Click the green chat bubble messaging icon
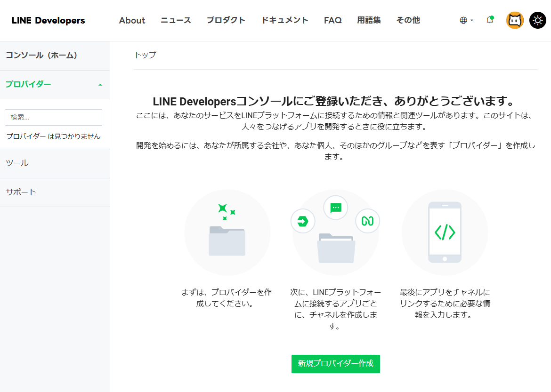 point(336,208)
